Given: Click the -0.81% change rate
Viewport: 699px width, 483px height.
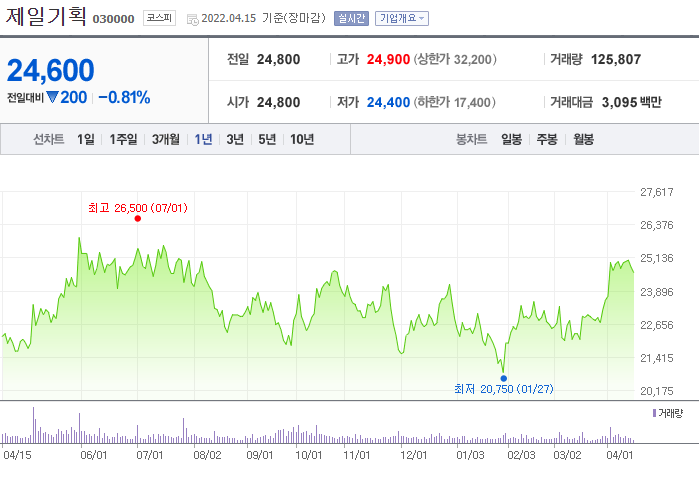Looking at the screenshot, I should pyautogui.click(x=124, y=97).
